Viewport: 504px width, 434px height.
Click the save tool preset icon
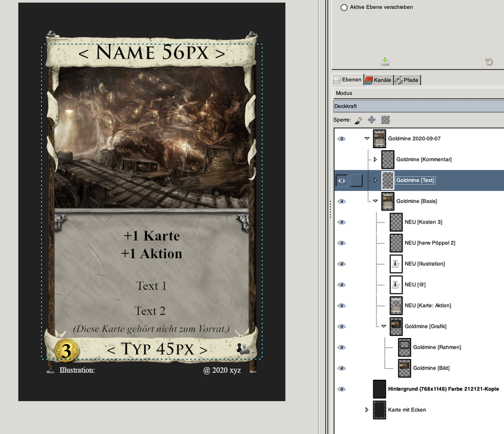[x=385, y=61]
